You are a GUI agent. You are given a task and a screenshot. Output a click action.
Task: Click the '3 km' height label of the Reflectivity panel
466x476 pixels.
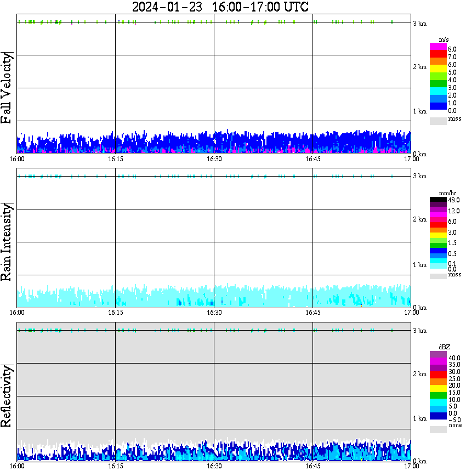pos(419,331)
